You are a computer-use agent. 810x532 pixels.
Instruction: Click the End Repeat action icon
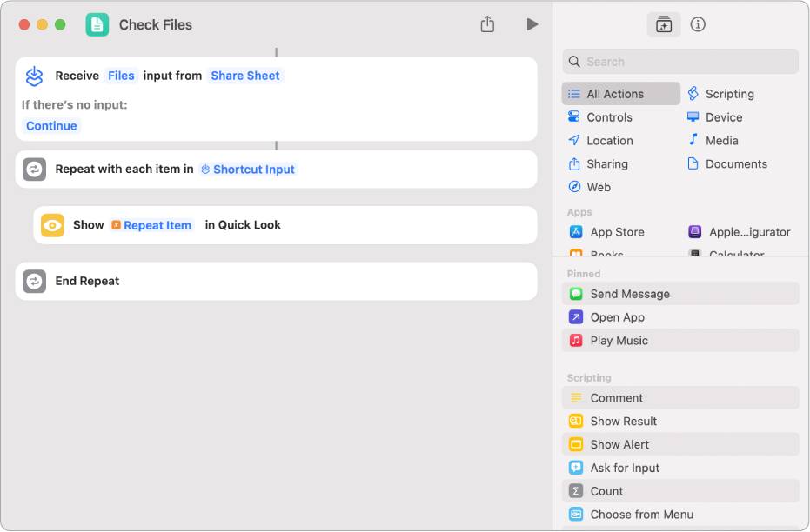click(x=35, y=281)
